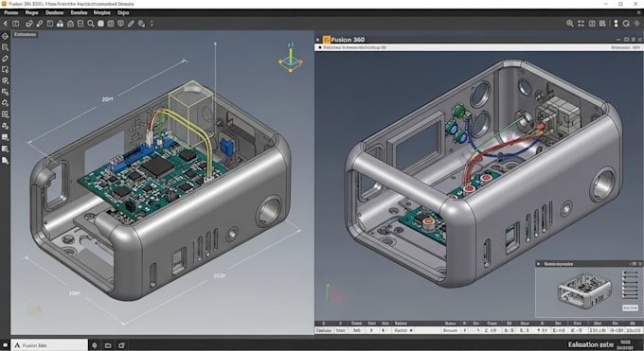Open the third menu in the menu bar

tap(54, 12)
